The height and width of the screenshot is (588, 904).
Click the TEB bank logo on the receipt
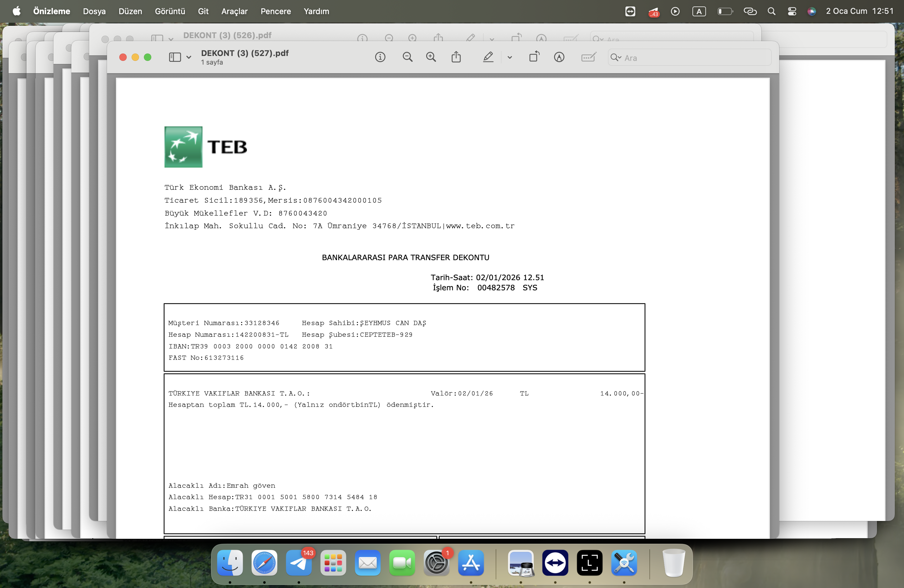pos(206,147)
